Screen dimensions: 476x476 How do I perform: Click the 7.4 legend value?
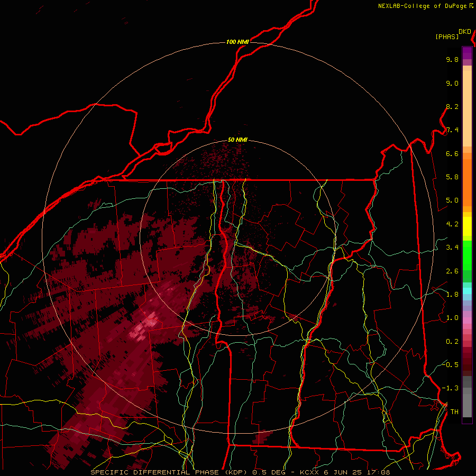tap(452, 130)
